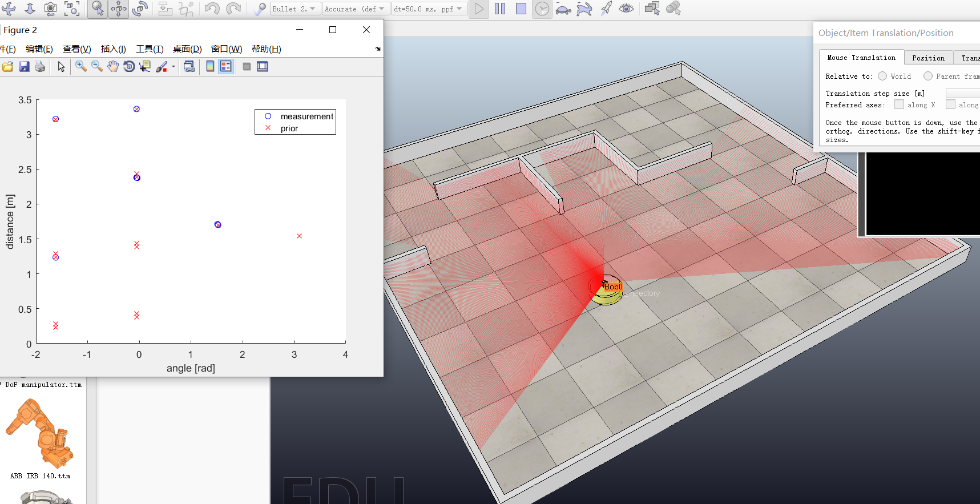This screenshot has height=504, width=980.
Task: Open the Bullet physics engine dropdown
Action: point(294,9)
